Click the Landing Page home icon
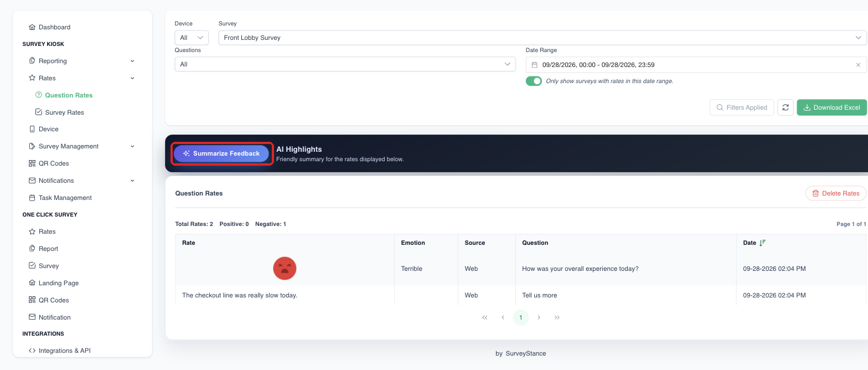Image resolution: width=868 pixels, height=370 pixels. [x=32, y=283]
